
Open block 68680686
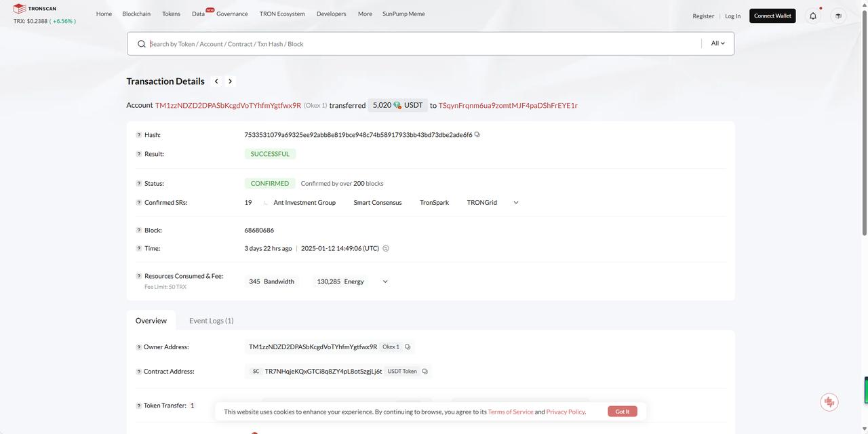coord(259,230)
